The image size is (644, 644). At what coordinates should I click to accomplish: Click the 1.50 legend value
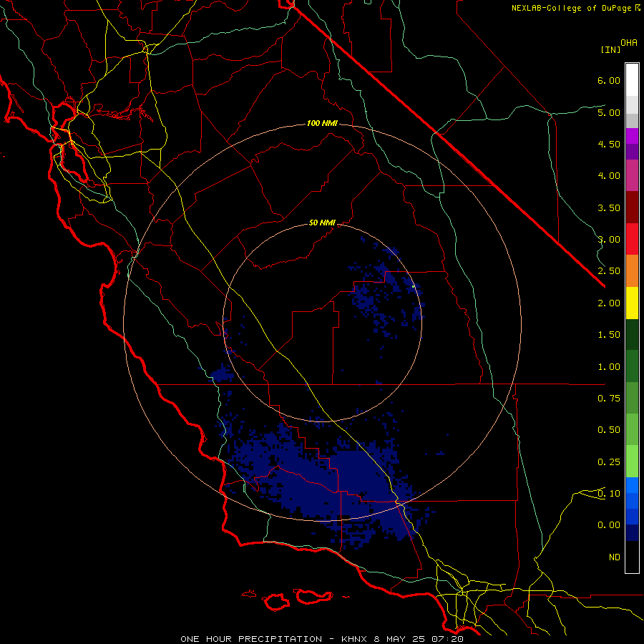[609, 335]
